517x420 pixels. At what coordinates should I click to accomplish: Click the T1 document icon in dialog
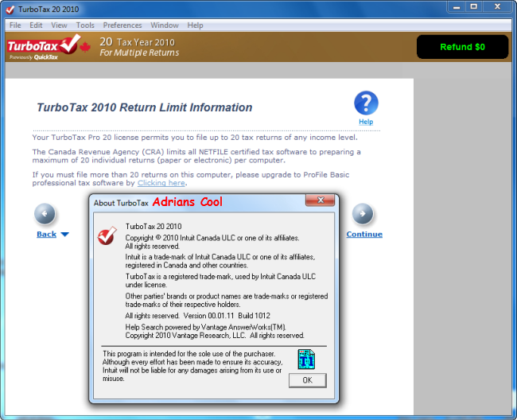point(306,359)
